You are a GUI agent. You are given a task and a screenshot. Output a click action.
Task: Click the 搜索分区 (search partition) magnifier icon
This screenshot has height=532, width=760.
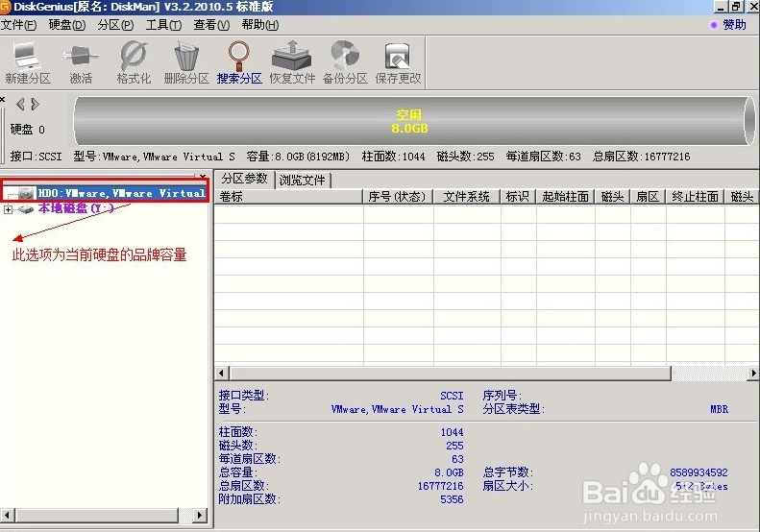tap(239, 63)
